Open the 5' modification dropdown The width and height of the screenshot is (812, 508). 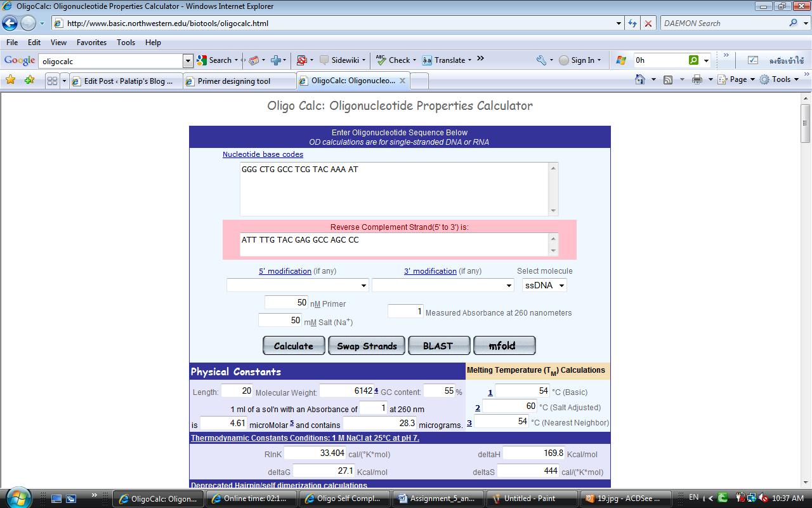point(298,285)
